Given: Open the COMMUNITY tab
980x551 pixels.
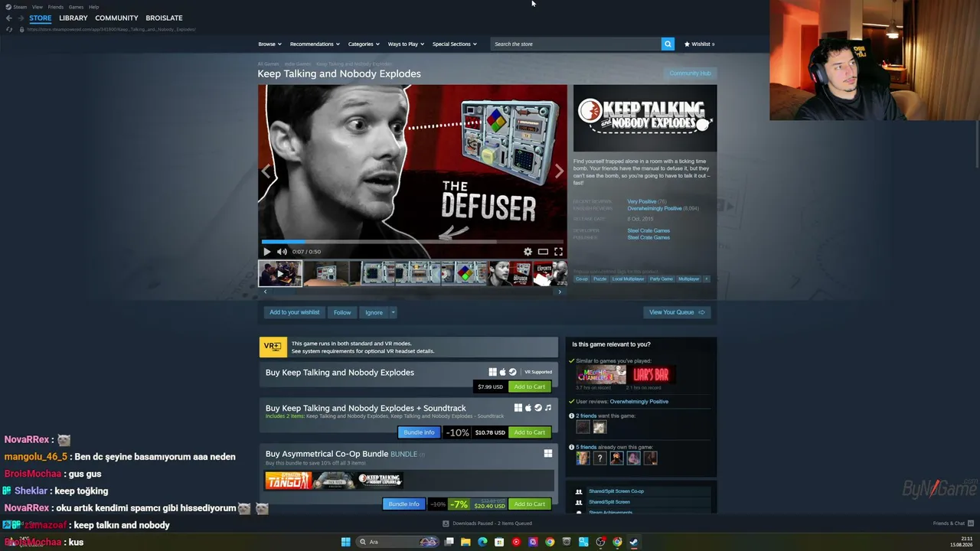Looking at the screenshot, I should click(x=116, y=18).
